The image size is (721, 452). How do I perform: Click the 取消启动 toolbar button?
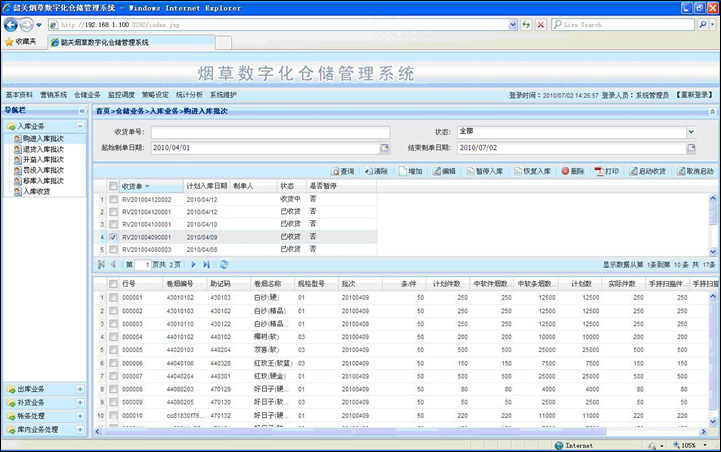tap(695, 172)
